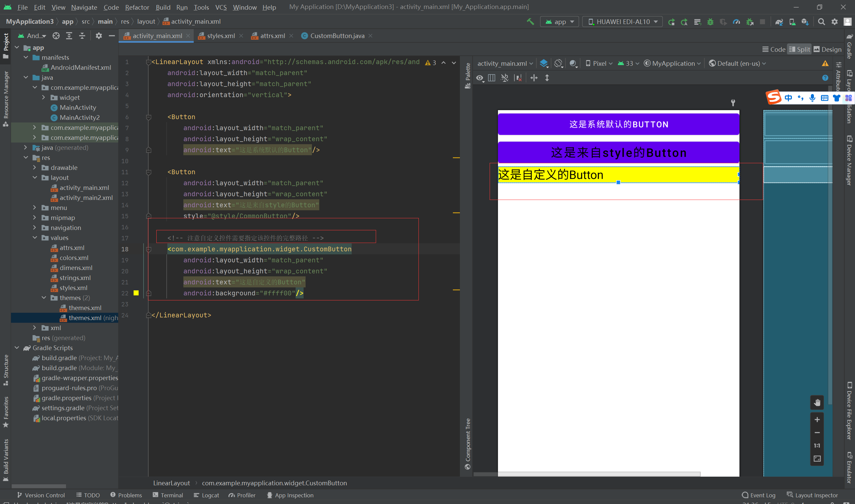Click Collapse All in project panel
Image resolution: width=855 pixels, height=504 pixels.
pos(82,36)
